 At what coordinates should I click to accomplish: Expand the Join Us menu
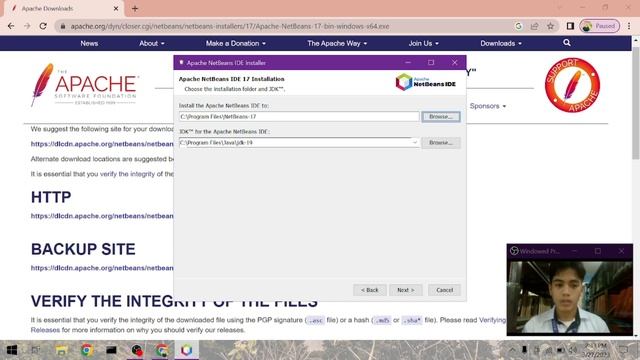click(x=424, y=43)
